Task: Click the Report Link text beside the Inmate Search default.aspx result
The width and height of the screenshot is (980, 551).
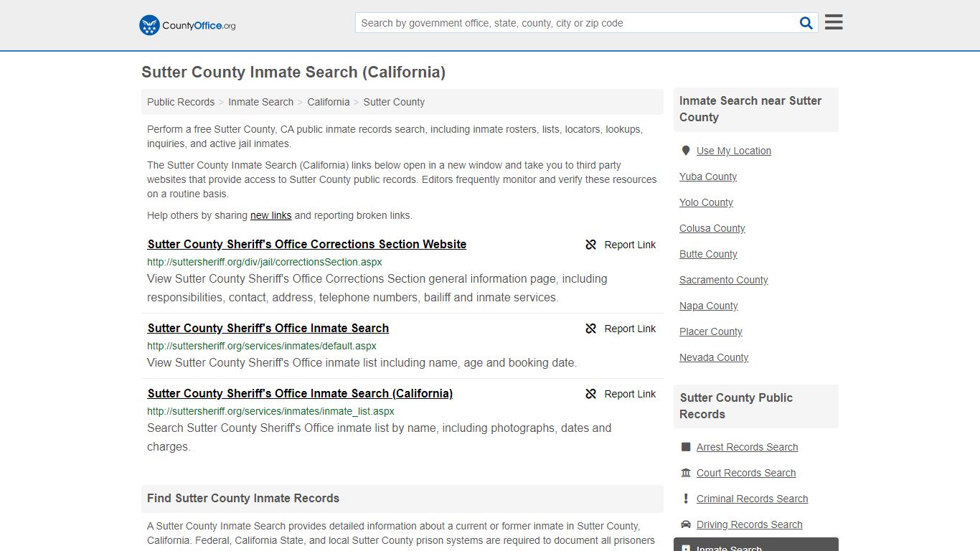Action: tap(630, 329)
